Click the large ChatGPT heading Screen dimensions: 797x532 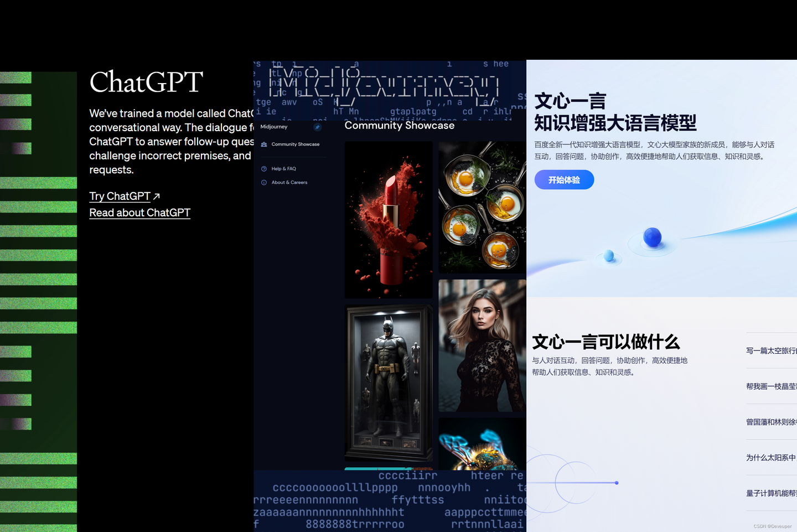point(147,82)
